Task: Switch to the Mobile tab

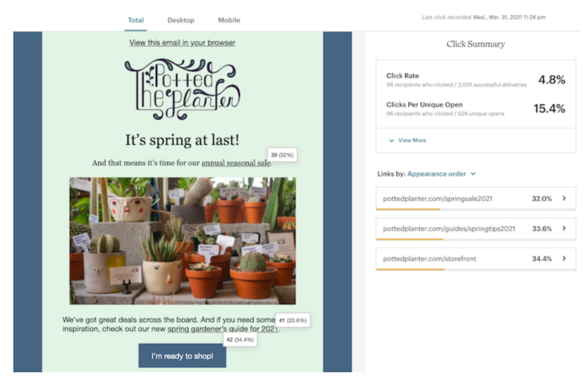Action: tap(229, 20)
